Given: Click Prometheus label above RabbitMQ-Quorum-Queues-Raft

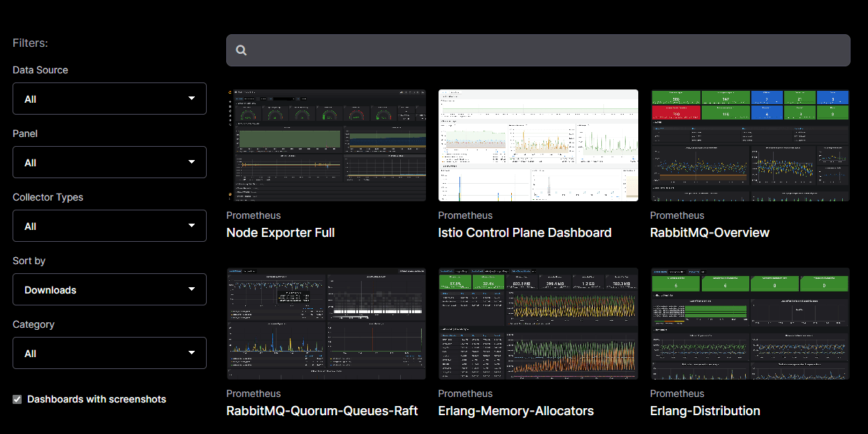Looking at the screenshot, I should (x=253, y=393).
